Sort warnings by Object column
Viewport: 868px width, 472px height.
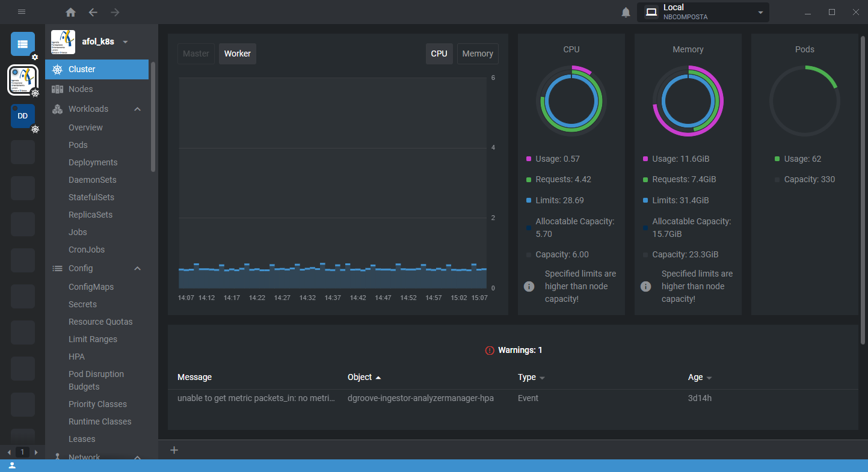365,377
